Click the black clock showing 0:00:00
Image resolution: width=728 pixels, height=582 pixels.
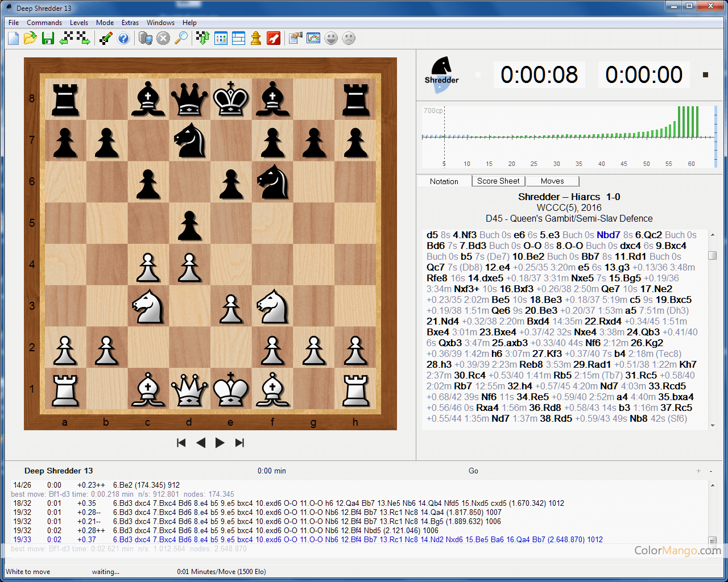click(644, 74)
